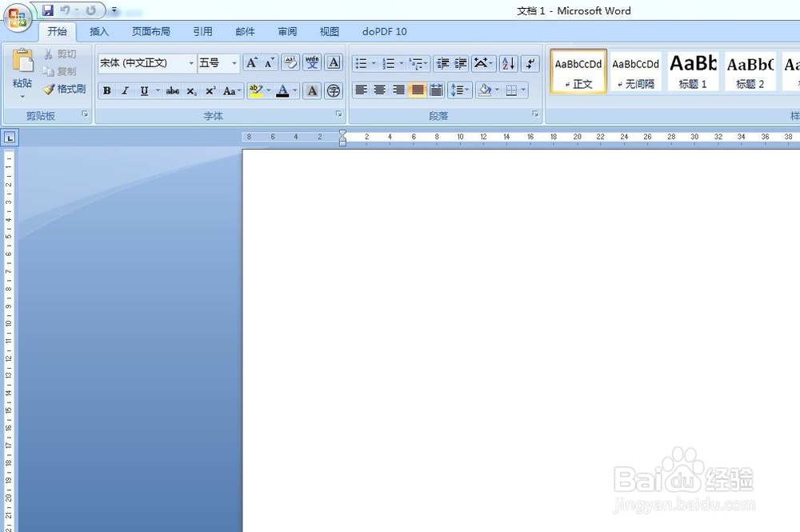Open the 视图 ribbon tab
The height and width of the screenshot is (532, 800).
pyautogui.click(x=329, y=32)
